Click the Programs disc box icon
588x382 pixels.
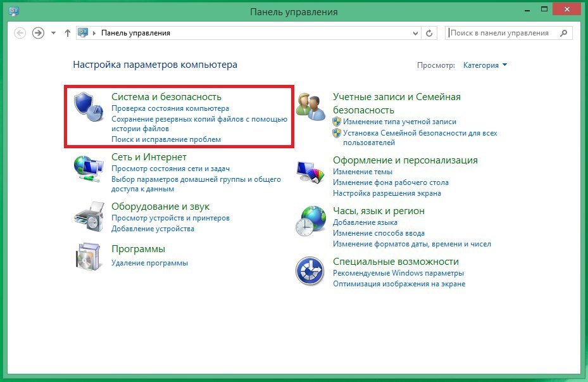coord(87,256)
